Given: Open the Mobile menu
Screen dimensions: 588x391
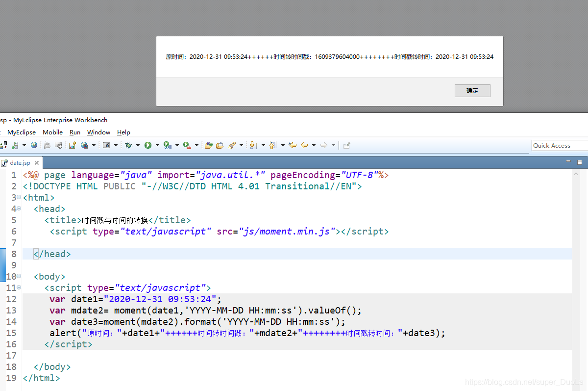Looking at the screenshot, I should [52, 132].
